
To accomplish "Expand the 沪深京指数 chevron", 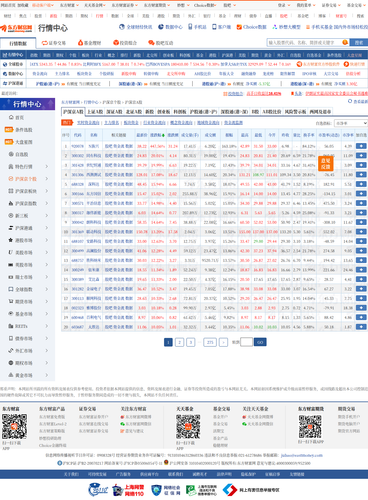I will (x=46, y=203).
